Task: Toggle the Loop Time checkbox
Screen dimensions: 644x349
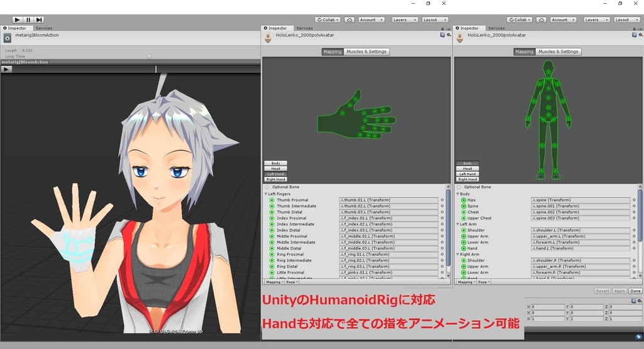Action: 149,56
